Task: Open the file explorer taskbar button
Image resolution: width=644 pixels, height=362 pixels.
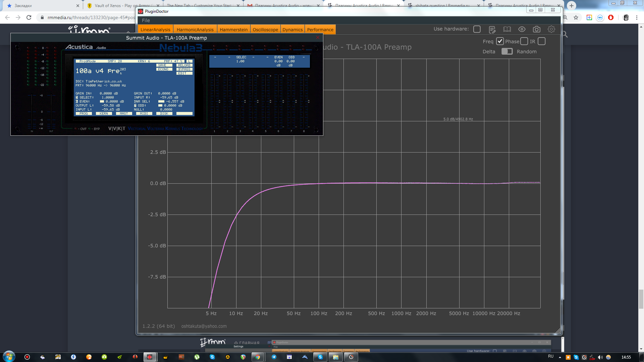Action: (335, 357)
